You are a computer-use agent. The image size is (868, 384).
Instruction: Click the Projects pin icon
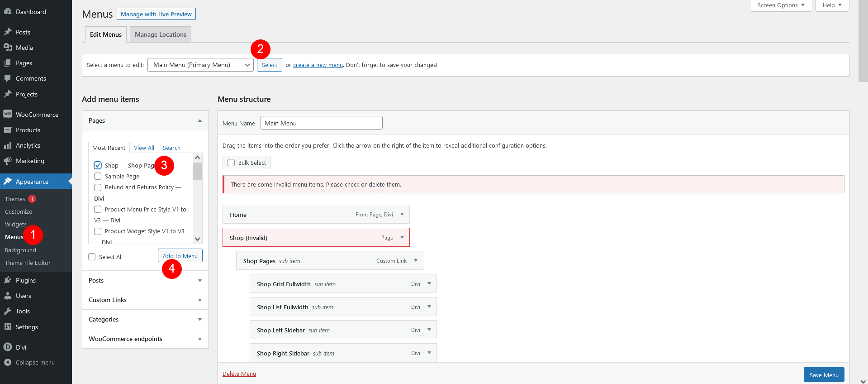coord(8,94)
